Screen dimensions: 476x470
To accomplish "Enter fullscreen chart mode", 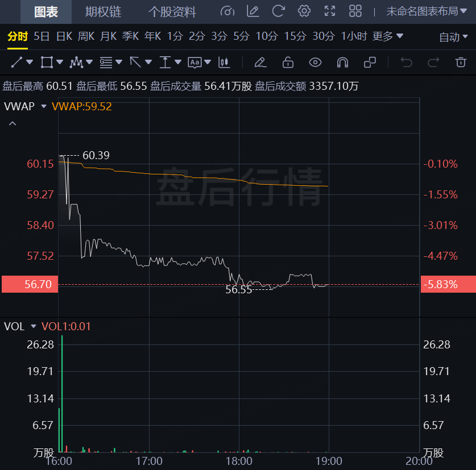I will click(330, 11).
